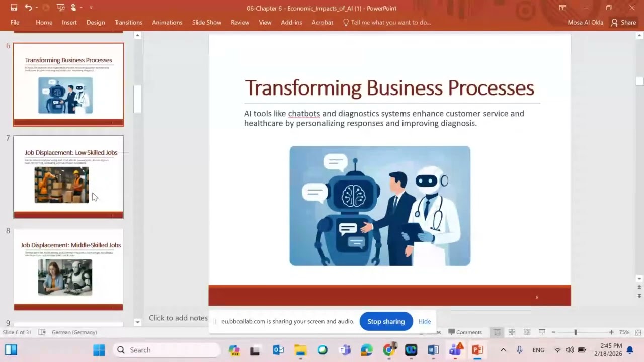This screenshot has height=362, width=644.
Task: Open the Transitions tab
Action: tap(128, 23)
